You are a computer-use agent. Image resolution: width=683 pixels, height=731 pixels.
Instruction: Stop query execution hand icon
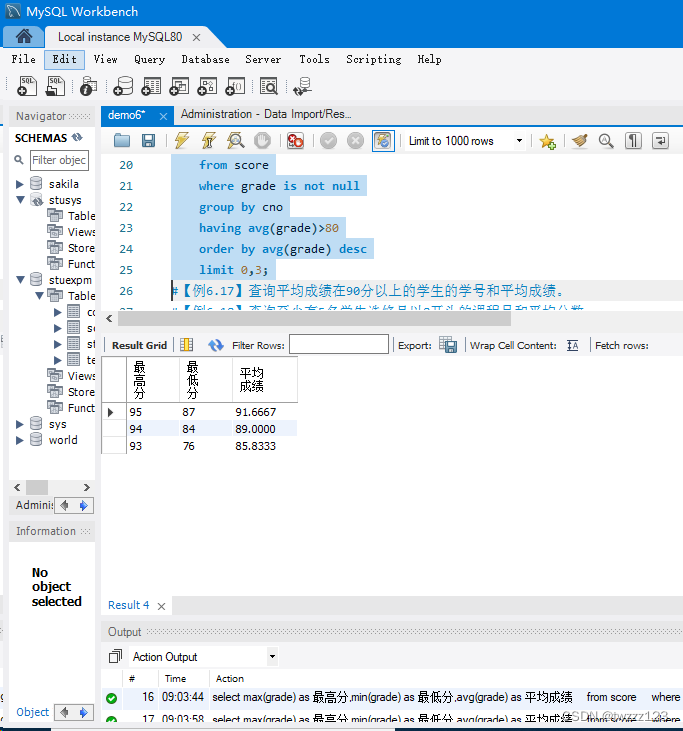pos(262,140)
